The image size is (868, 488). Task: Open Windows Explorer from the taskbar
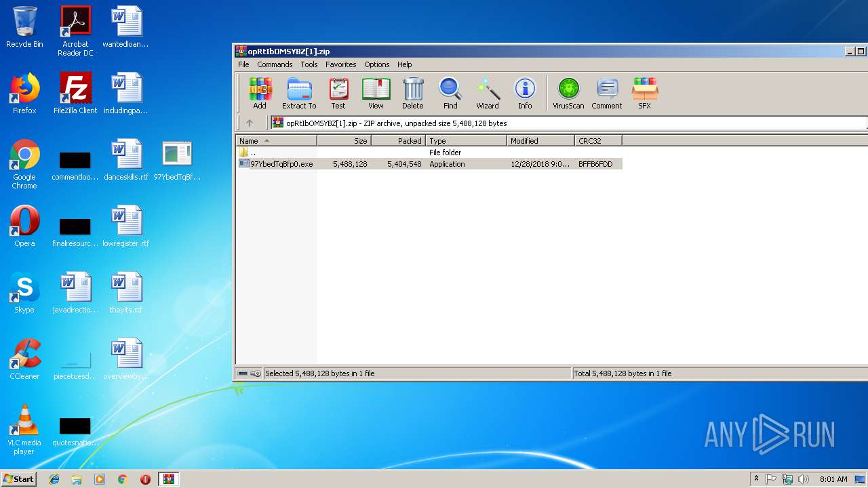(x=77, y=479)
